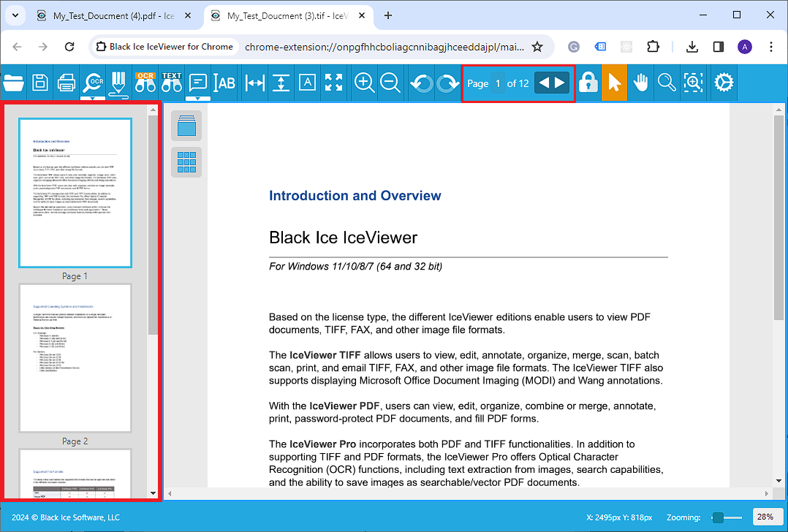The width and height of the screenshot is (788, 532).
Task: Close the My_Test_Doucment (4).pdf tab
Action: [187, 15]
